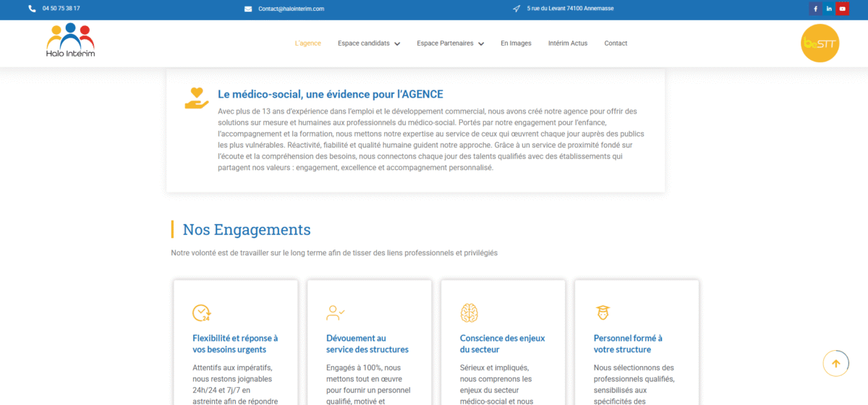
Task: Open the Contact menu item
Action: 616,43
